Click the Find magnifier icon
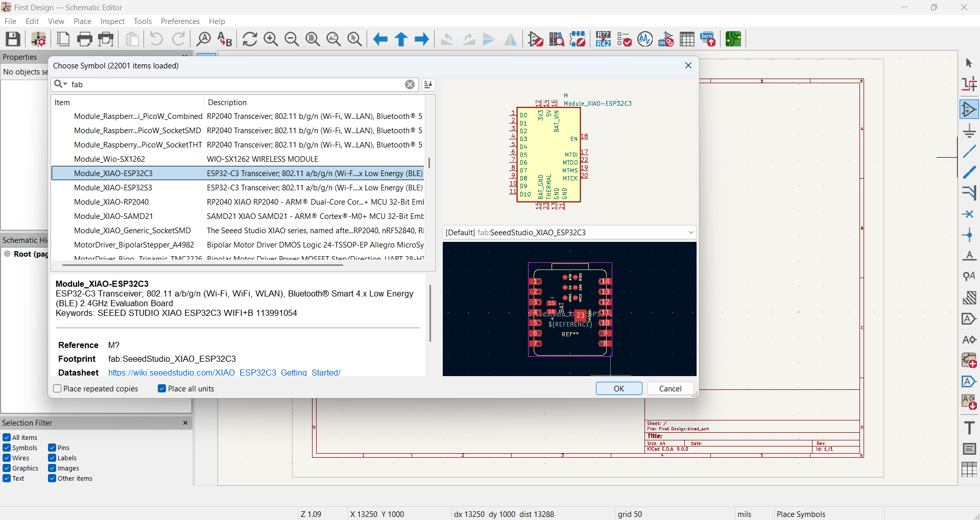Viewport: 980px width, 520px height. 204,39
